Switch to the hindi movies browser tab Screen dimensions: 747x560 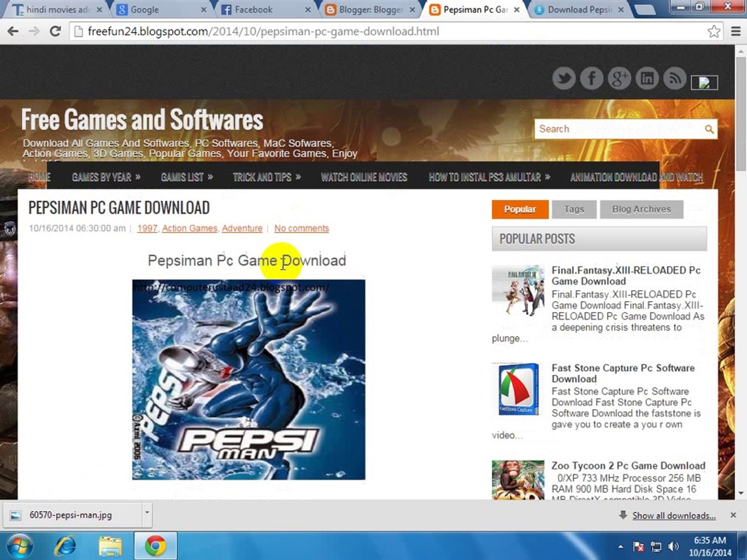point(54,9)
